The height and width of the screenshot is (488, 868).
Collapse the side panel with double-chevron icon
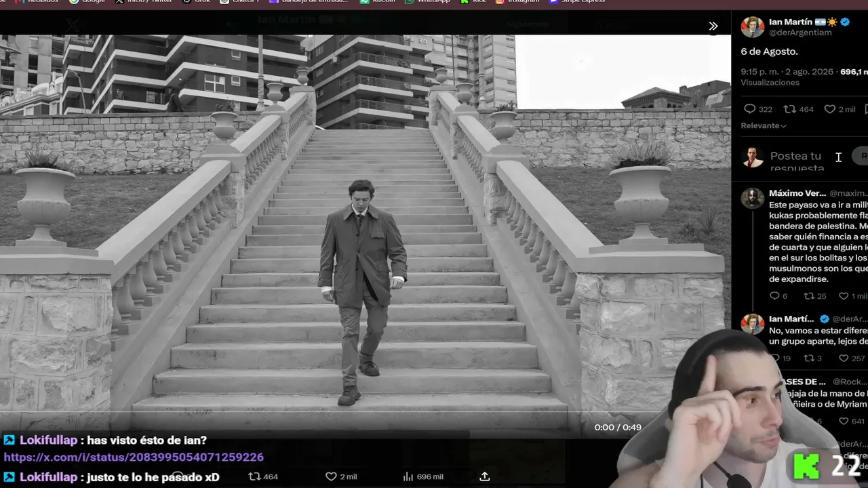(x=713, y=26)
